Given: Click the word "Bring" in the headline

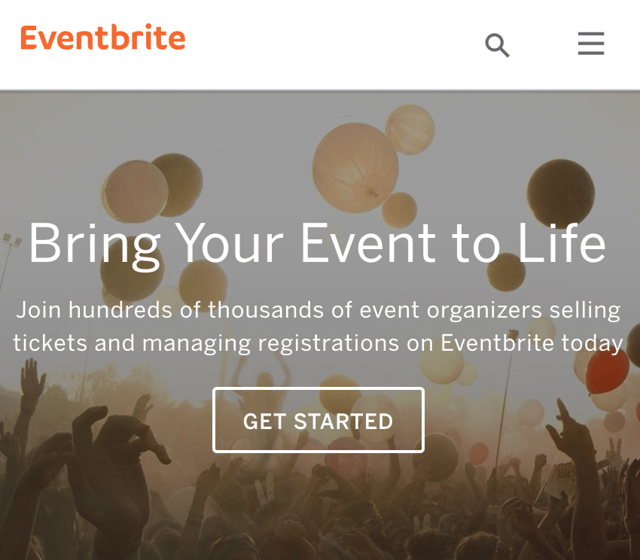Looking at the screenshot, I should click(94, 243).
